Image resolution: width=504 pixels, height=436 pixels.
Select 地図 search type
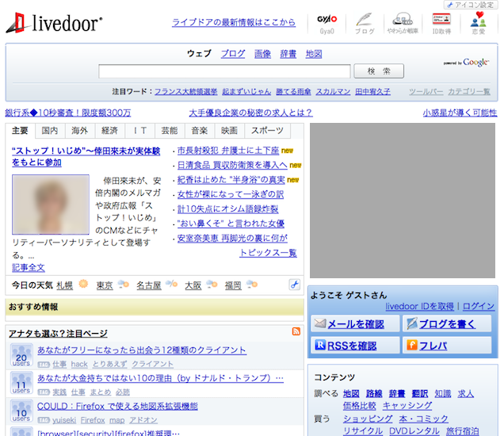coord(314,53)
